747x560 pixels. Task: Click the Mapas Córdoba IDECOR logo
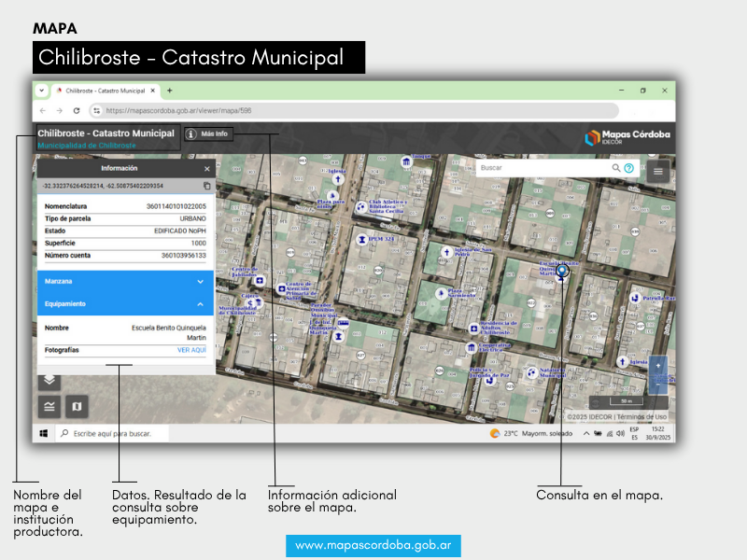point(627,137)
